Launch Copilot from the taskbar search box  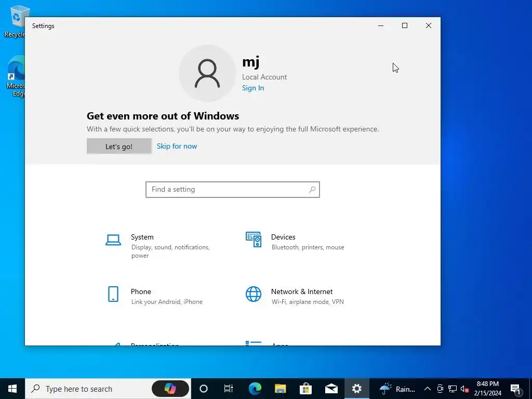(170, 389)
